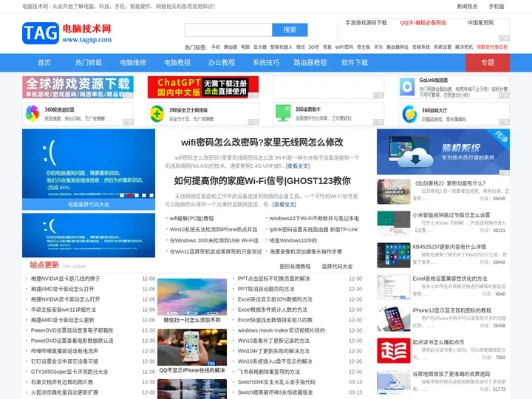The image size is (532, 399).
Task: Open the red QQ沐·编程必备网站 link
Action: pos(423,23)
